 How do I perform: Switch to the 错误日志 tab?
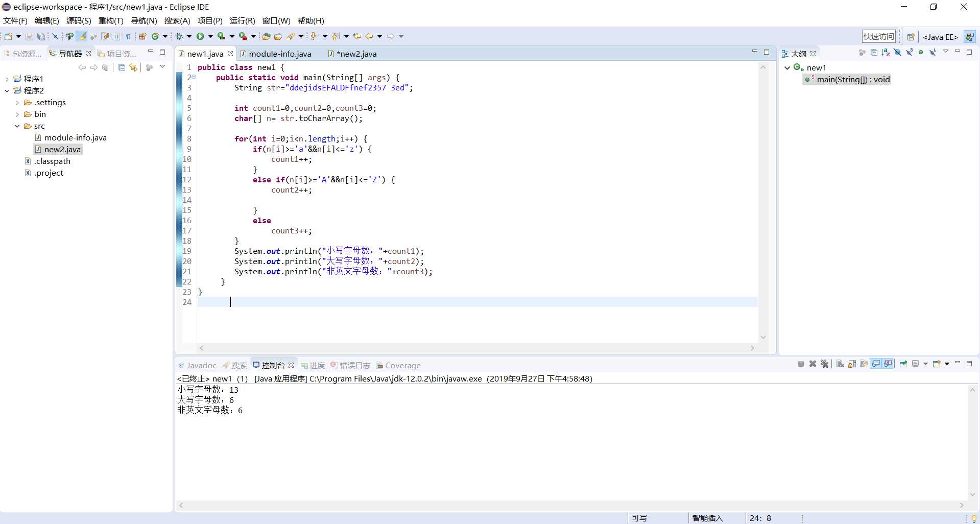coord(350,365)
